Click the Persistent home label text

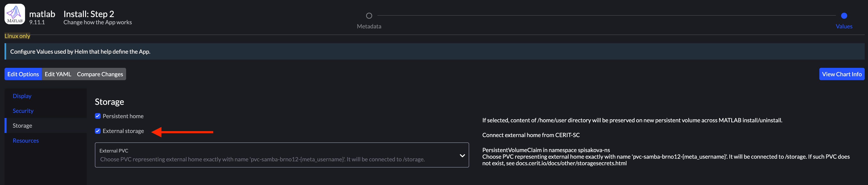123,116
